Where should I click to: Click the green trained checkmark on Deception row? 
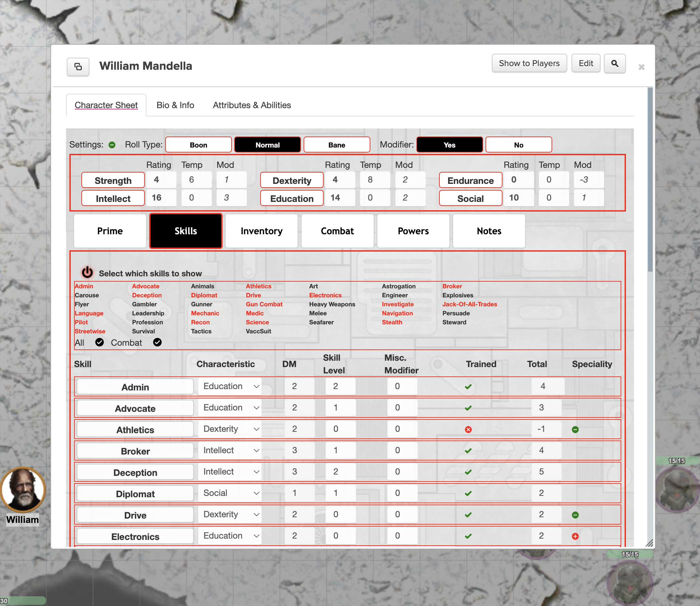tap(468, 472)
